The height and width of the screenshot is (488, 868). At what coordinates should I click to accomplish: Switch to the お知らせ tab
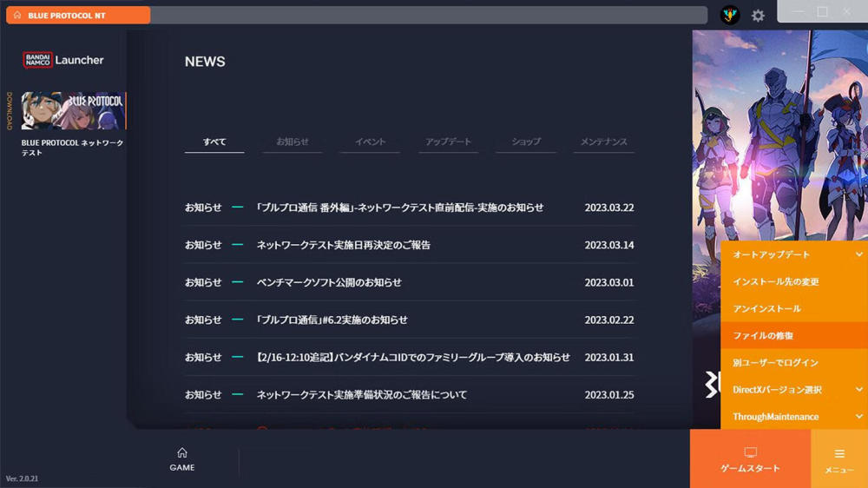[x=293, y=142]
